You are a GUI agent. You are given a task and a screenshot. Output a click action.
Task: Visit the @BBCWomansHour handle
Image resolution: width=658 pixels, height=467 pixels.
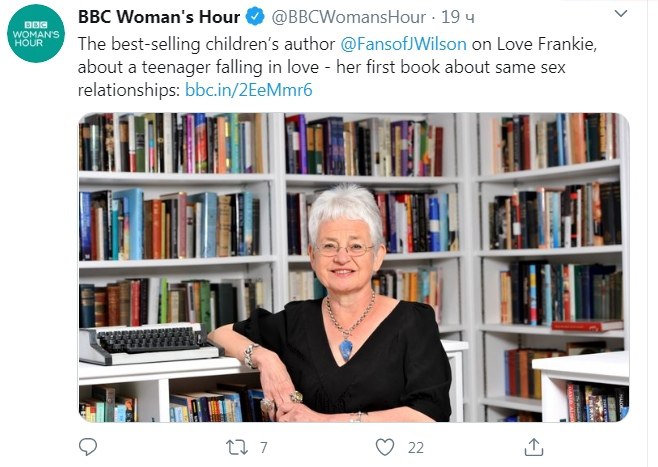(348, 17)
